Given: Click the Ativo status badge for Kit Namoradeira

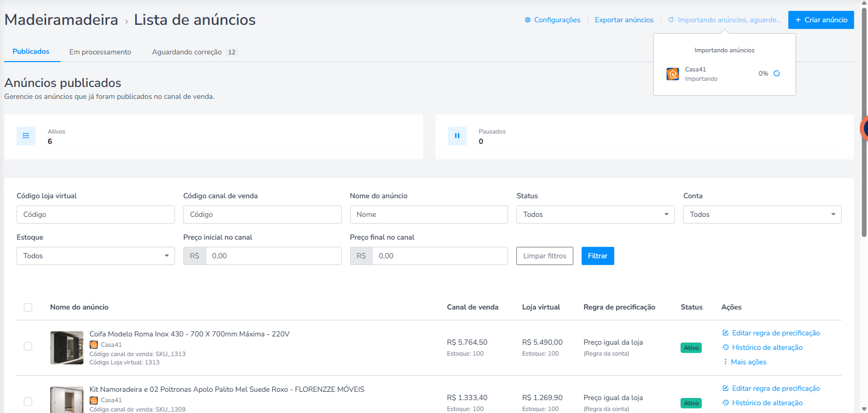Looking at the screenshot, I should 691,403.
